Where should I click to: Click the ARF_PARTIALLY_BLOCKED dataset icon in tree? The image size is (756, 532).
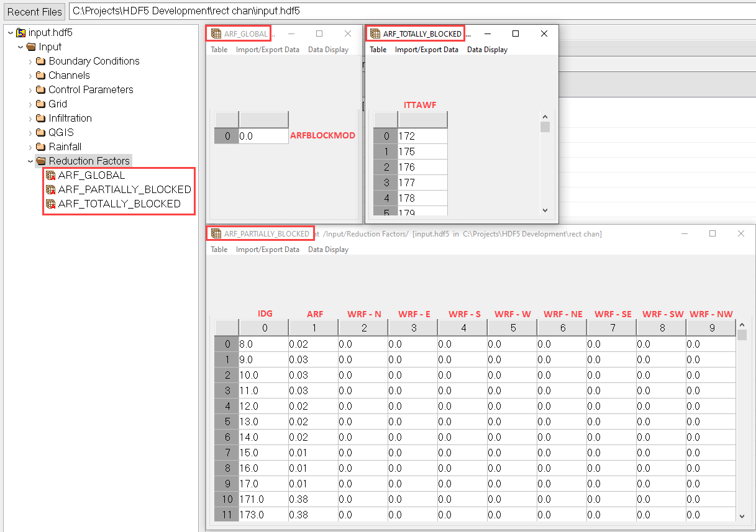[51, 190]
